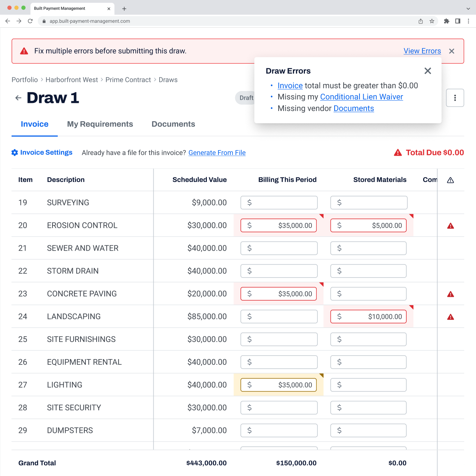
Task: Follow the Conditional Lien Waiver link
Action: tap(361, 97)
